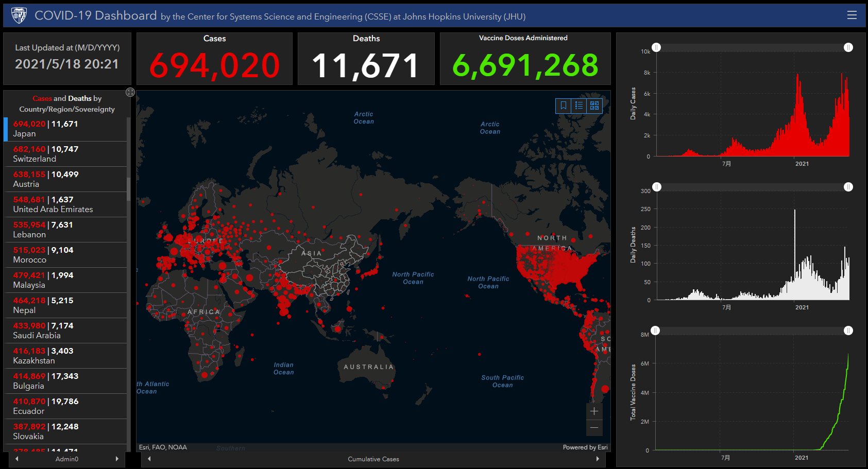868x469 pixels.
Task: Switch to previous map before Cumulative Cases
Action: coord(149,459)
